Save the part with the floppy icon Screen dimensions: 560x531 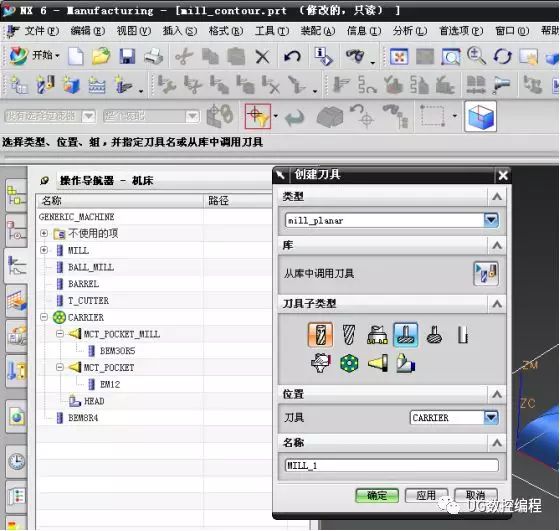point(127,56)
